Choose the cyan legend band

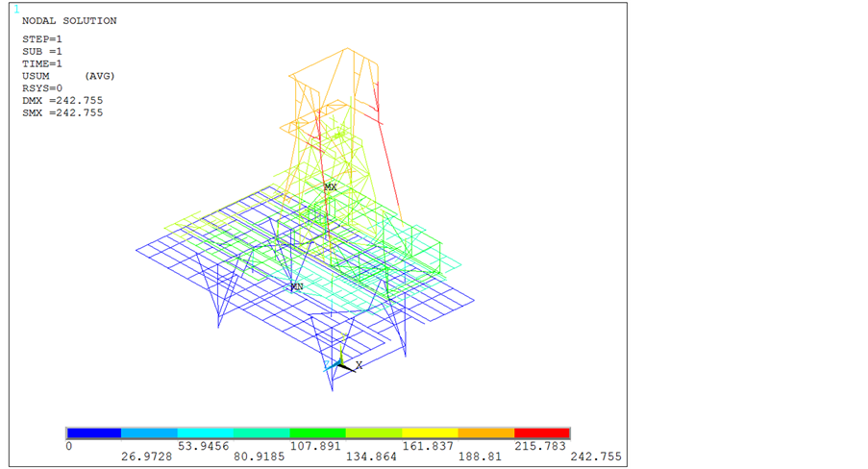tap(206, 432)
